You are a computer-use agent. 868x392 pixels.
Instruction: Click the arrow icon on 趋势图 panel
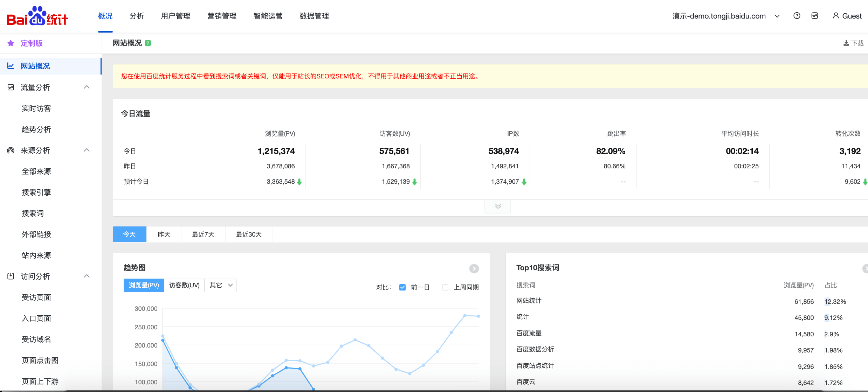click(474, 268)
